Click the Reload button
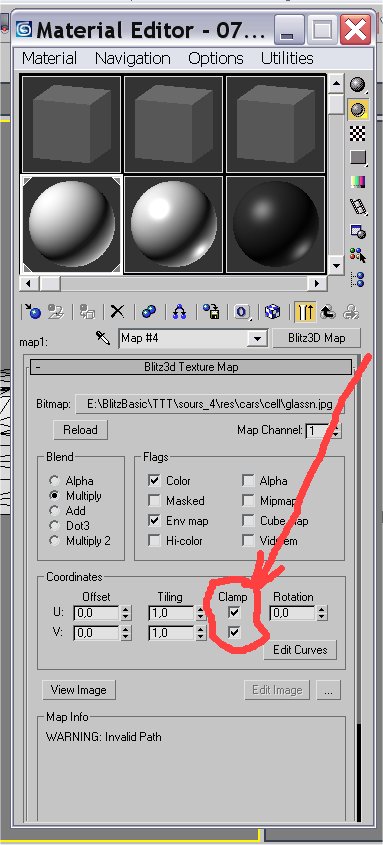 click(80, 430)
